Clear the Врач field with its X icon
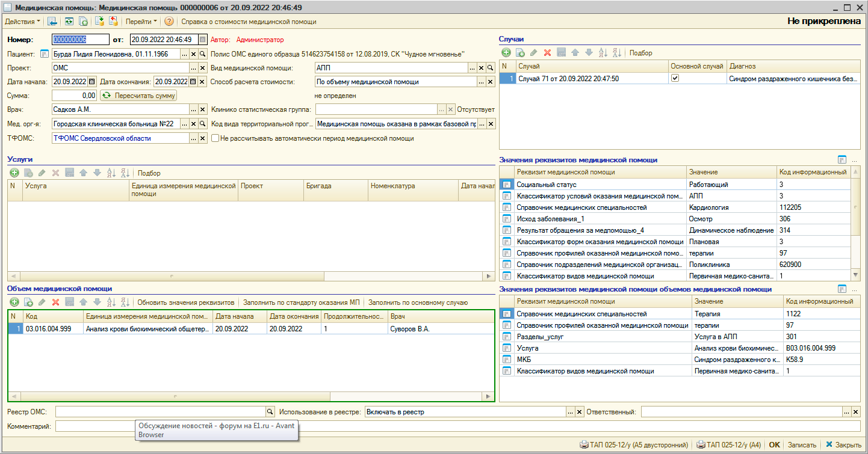868x454 pixels. tap(202, 110)
